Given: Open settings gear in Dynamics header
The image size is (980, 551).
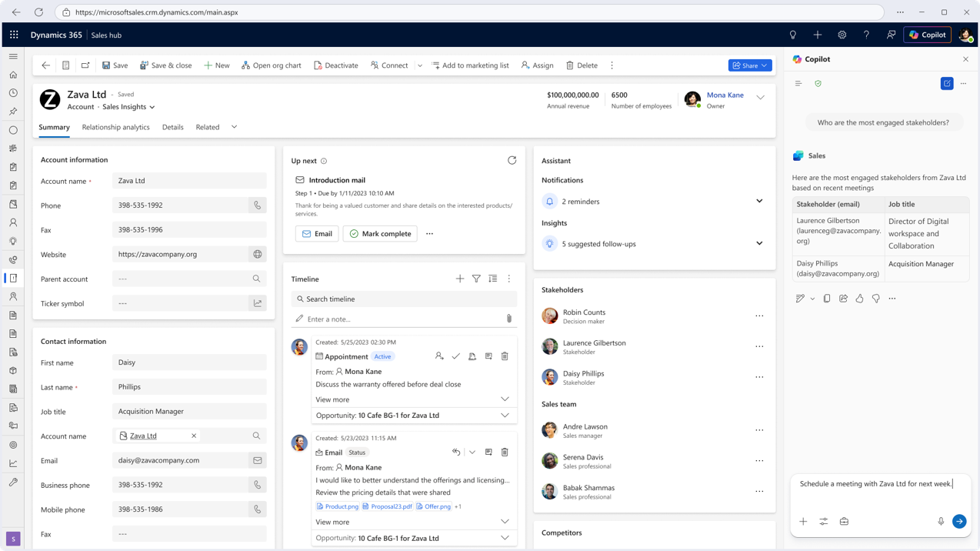Looking at the screenshot, I should pyautogui.click(x=842, y=35).
